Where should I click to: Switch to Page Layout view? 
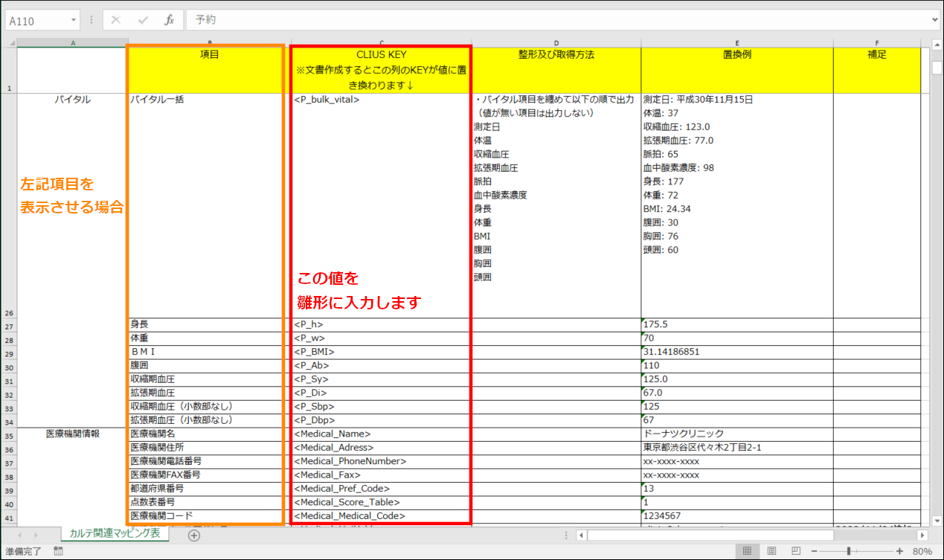pos(771,551)
